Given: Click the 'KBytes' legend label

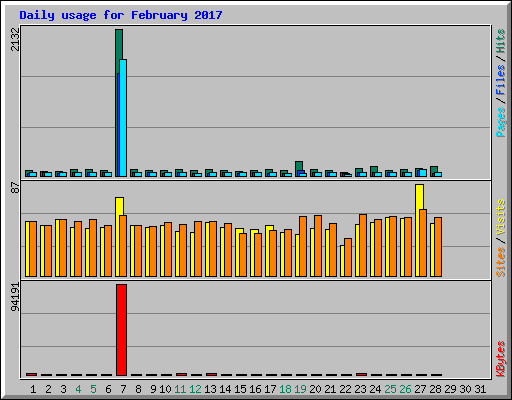Looking at the screenshot, I should tap(501, 359).
